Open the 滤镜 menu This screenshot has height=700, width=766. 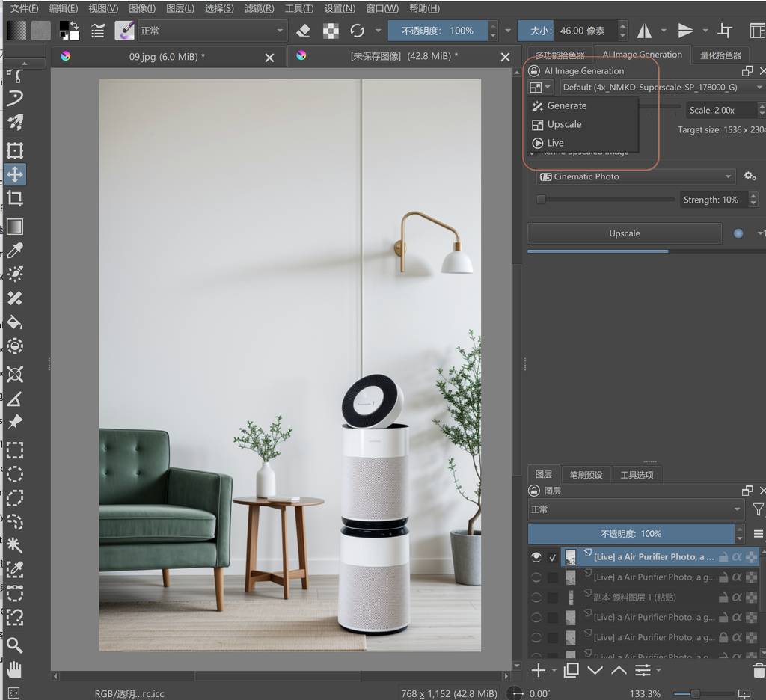point(259,9)
